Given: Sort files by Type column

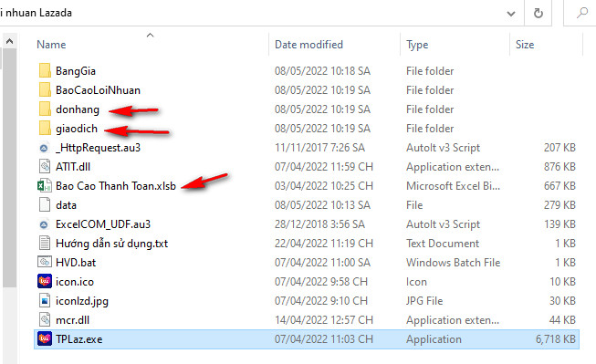Looking at the screenshot, I should 417,45.
